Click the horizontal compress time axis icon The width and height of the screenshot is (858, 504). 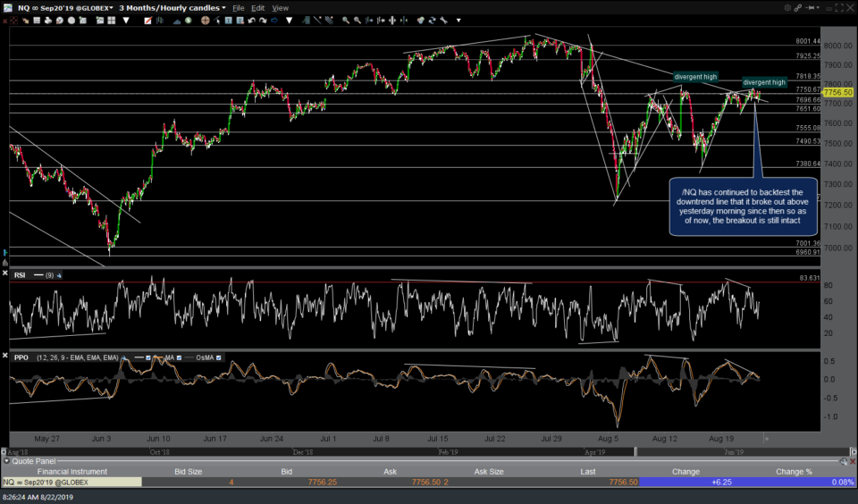click(x=404, y=21)
